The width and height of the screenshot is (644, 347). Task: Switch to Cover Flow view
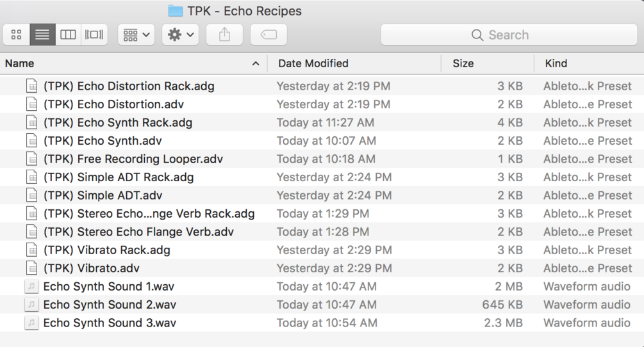(x=94, y=35)
